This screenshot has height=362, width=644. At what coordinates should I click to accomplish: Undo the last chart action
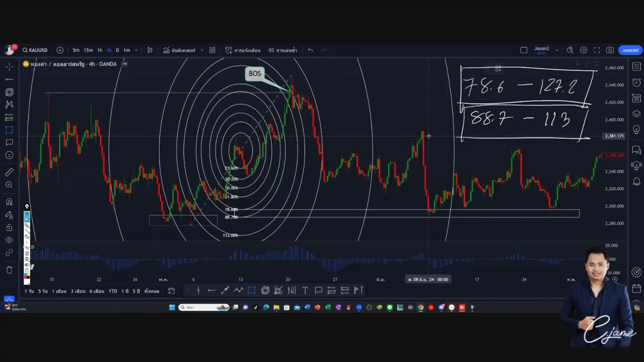click(x=310, y=50)
